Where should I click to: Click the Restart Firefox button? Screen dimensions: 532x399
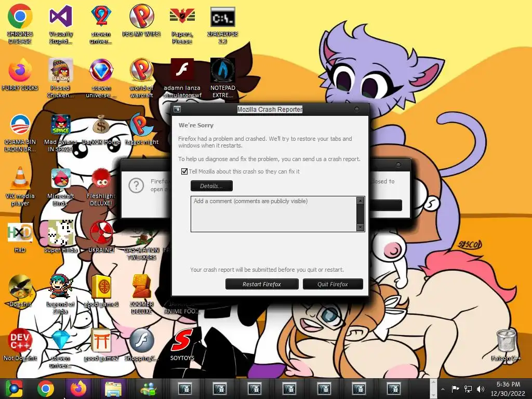(262, 284)
